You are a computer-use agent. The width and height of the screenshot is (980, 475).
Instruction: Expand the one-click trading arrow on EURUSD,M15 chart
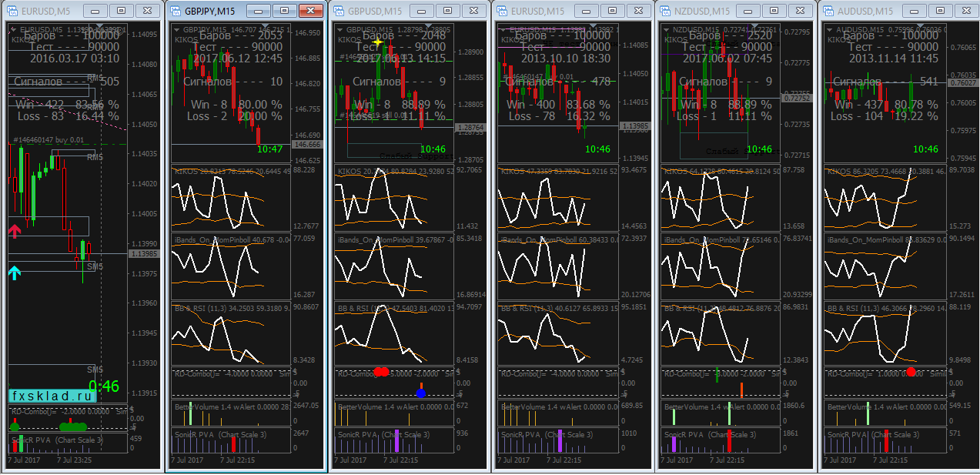click(x=503, y=29)
